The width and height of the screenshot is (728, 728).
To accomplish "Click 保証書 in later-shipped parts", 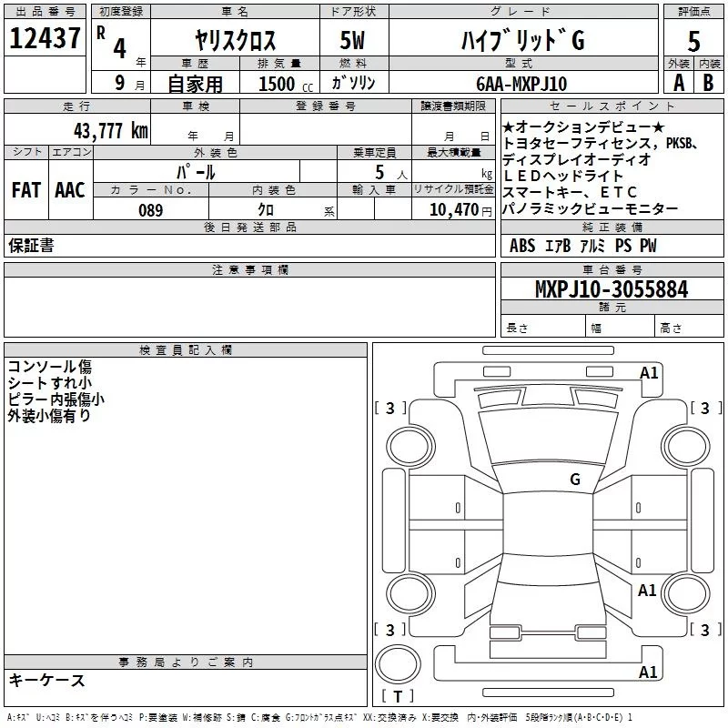I will point(31,245).
